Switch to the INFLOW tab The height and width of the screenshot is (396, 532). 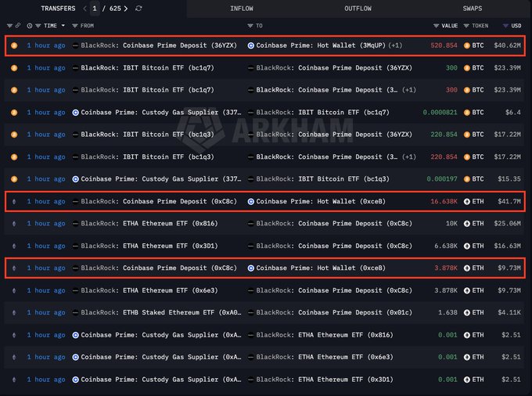[242, 9]
